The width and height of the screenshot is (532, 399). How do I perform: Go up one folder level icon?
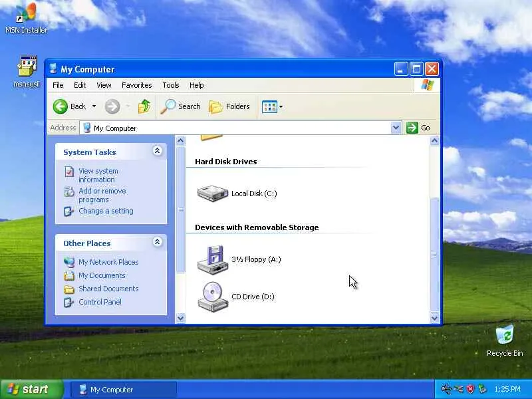144,106
